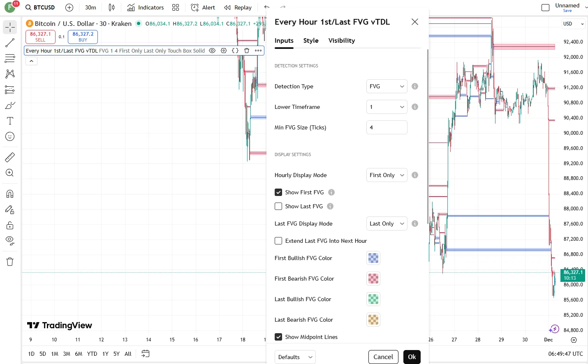Switch to the Style tab

tap(311, 41)
